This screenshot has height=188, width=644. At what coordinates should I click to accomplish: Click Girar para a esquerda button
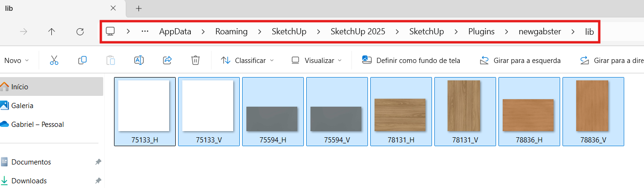[x=520, y=60]
